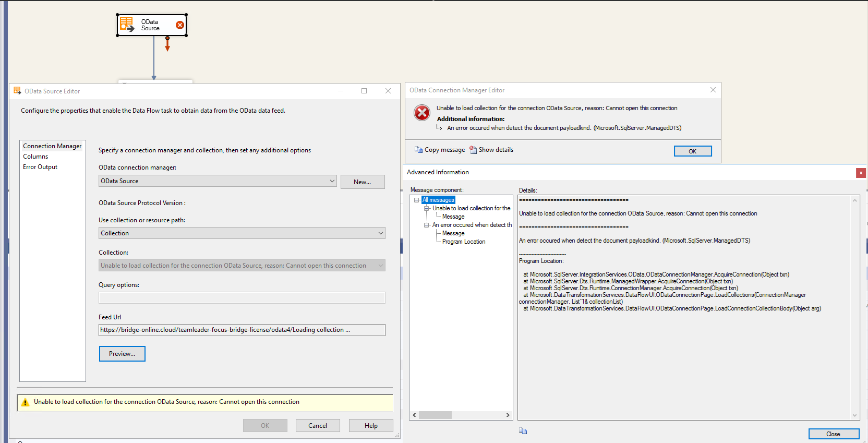Image resolution: width=868 pixels, height=443 pixels.
Task: Click the copy icon below the message tree
Action: [523, 431]
